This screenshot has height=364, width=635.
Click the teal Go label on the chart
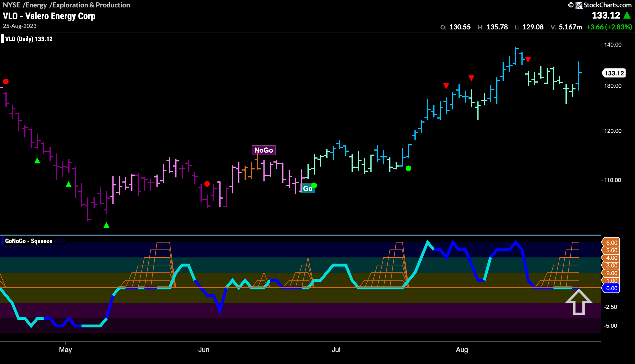coord(308,189)
